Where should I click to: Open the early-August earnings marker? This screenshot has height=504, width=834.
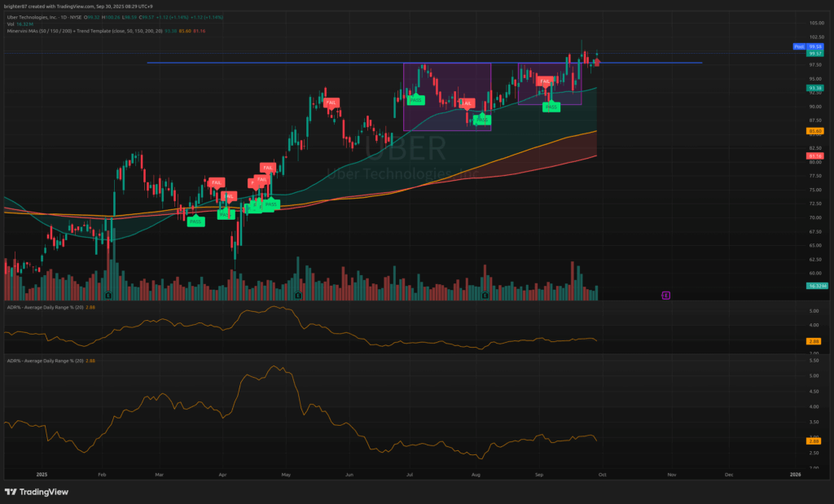(485, 295)
